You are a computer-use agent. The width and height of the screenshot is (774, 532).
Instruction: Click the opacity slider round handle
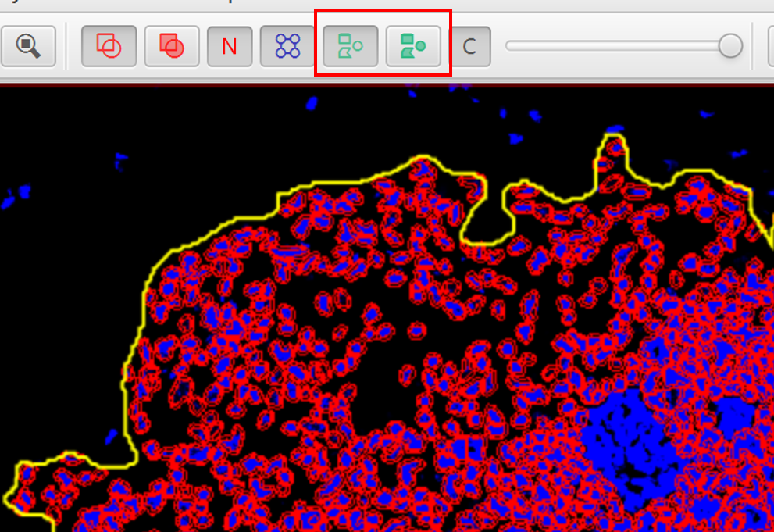[x=730, y=46]
